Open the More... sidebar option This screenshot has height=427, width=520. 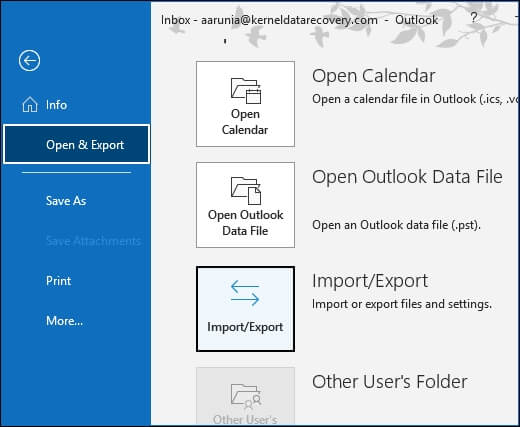[x=64, y=321]
